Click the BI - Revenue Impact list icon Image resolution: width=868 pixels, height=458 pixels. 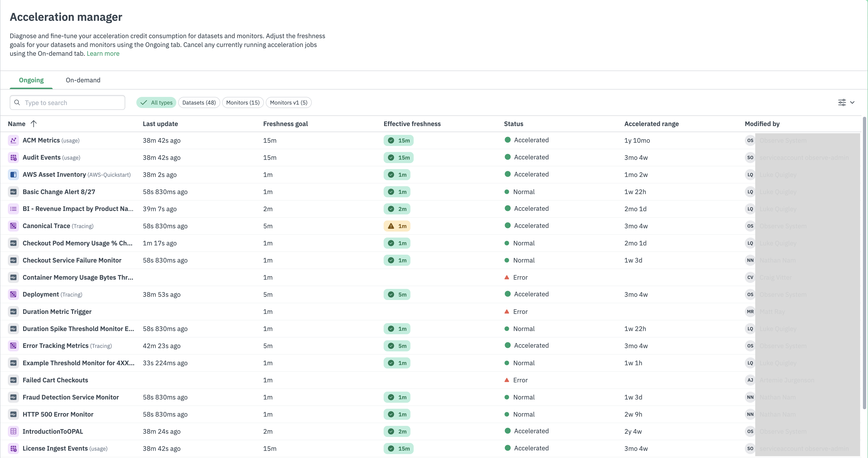tap(13, 209)
